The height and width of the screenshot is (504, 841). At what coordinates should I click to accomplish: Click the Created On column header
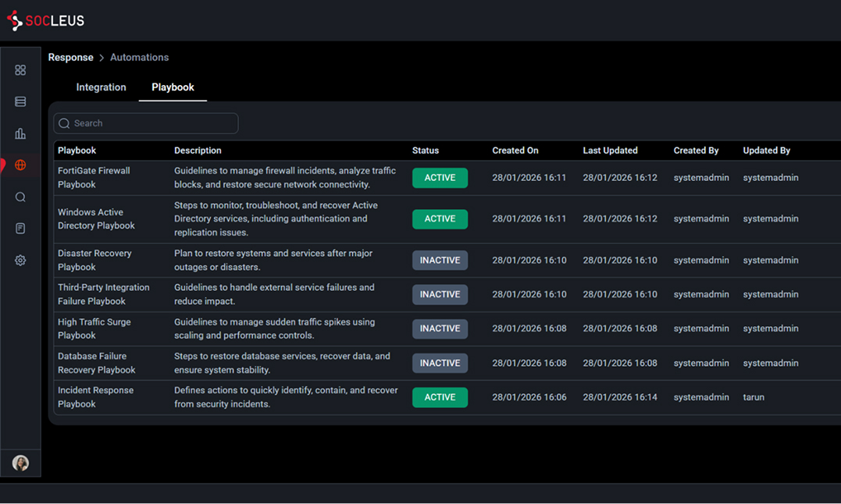coord(515,151)
